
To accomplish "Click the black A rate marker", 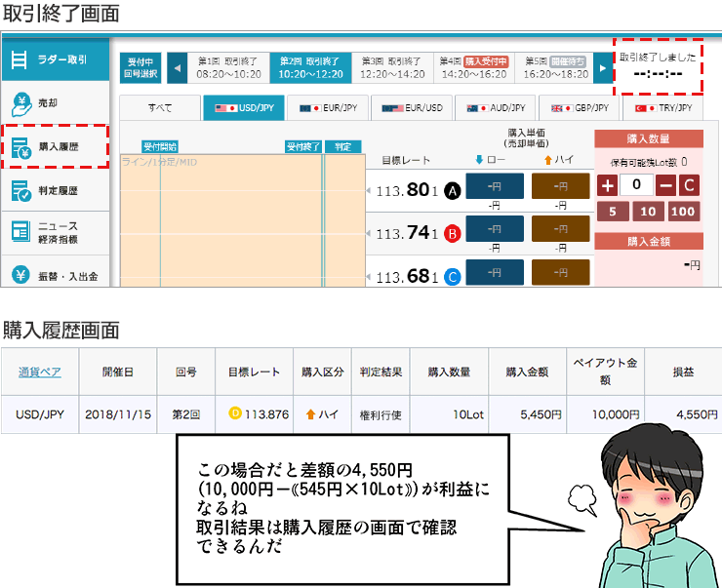I will tap(452, 191).
